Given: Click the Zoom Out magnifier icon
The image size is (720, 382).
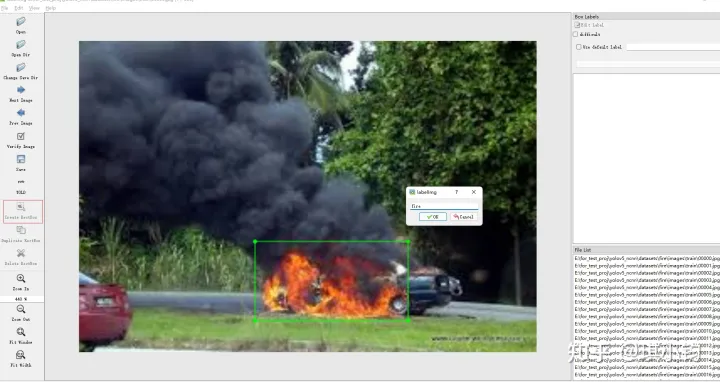Looking at the screenshot, I should 21,309.
